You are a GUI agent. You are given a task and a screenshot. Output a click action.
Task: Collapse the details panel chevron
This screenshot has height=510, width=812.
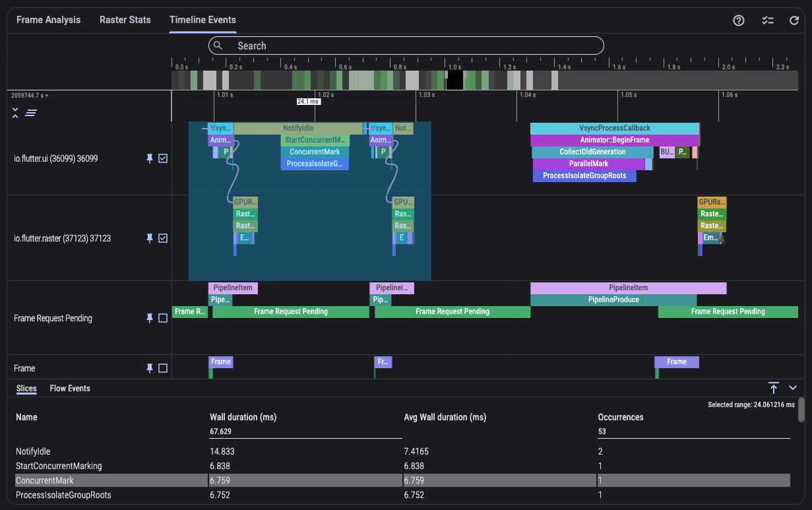click(x=793, y=388)
